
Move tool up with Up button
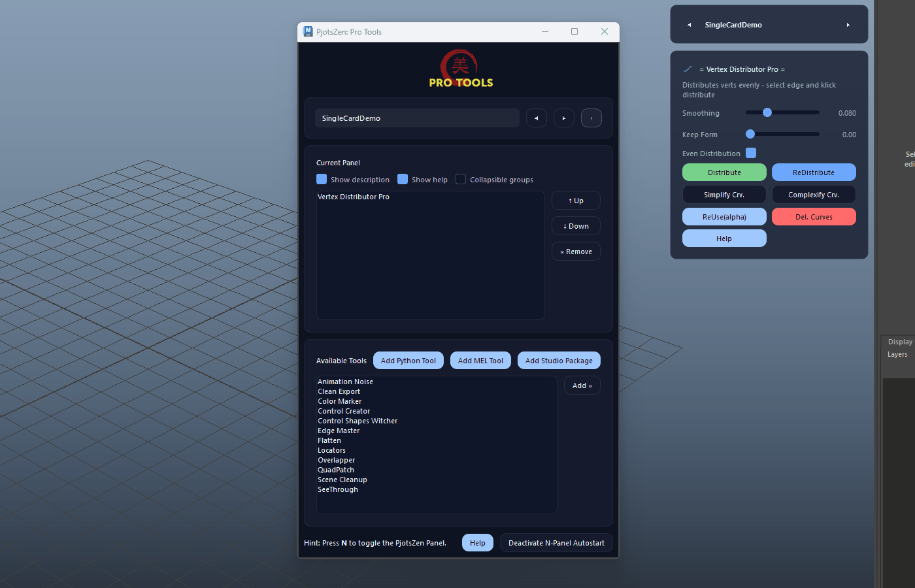tap(576, 201)
